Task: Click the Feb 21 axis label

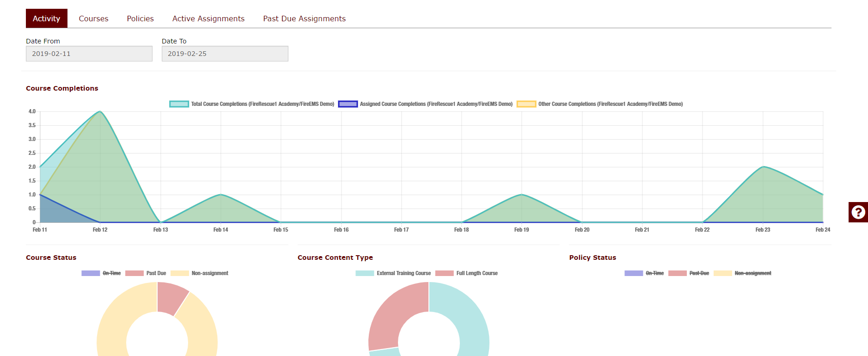Action: pyautogui.click(x=642, y=230)
